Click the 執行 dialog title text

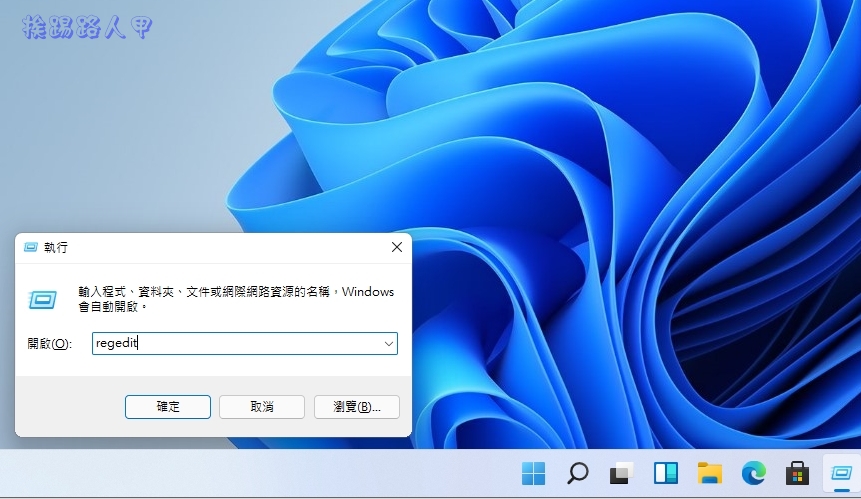click(x=56, y=247)
